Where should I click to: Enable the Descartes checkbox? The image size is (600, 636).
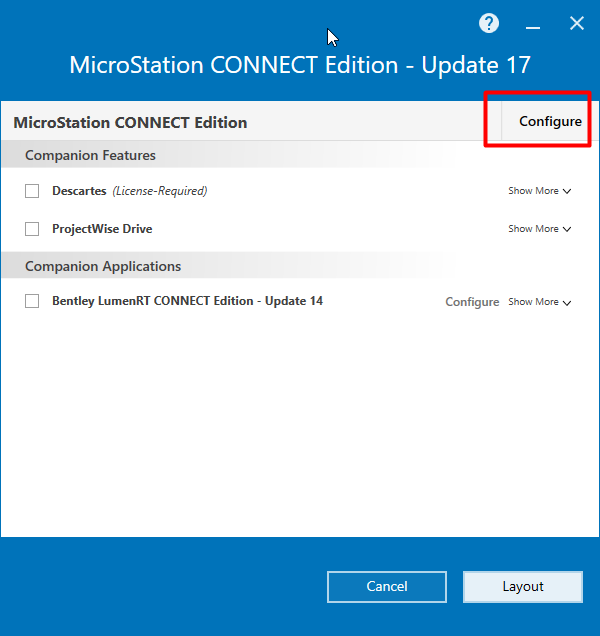[32, 191]
